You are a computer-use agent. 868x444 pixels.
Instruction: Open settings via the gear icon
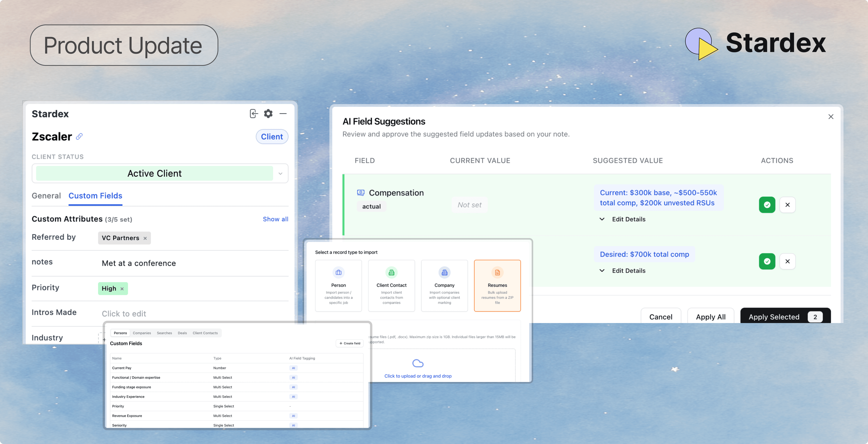point(268,113)
